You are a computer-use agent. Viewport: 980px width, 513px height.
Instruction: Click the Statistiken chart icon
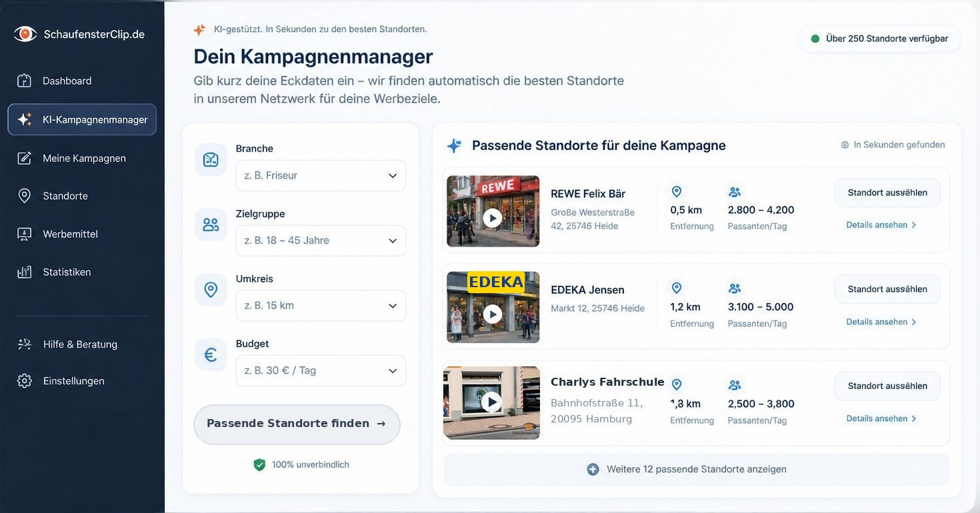[25, 272]
